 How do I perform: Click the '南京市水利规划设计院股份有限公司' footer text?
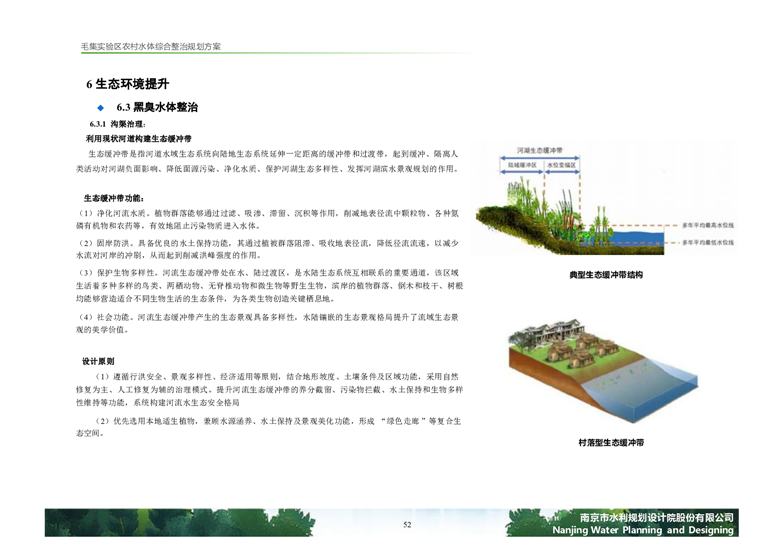(x=657, y=517)
